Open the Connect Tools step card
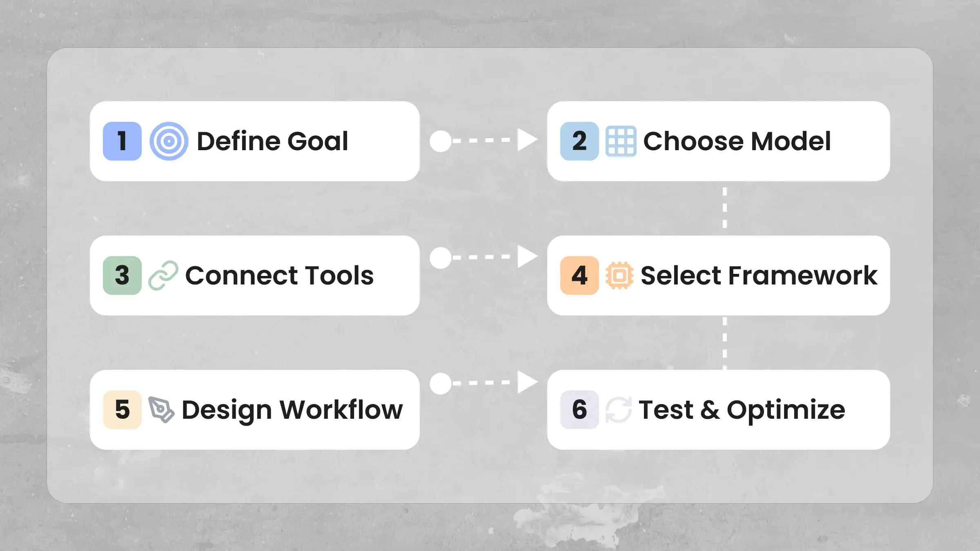Screen dimensions: 980x551 click(255, 275)
